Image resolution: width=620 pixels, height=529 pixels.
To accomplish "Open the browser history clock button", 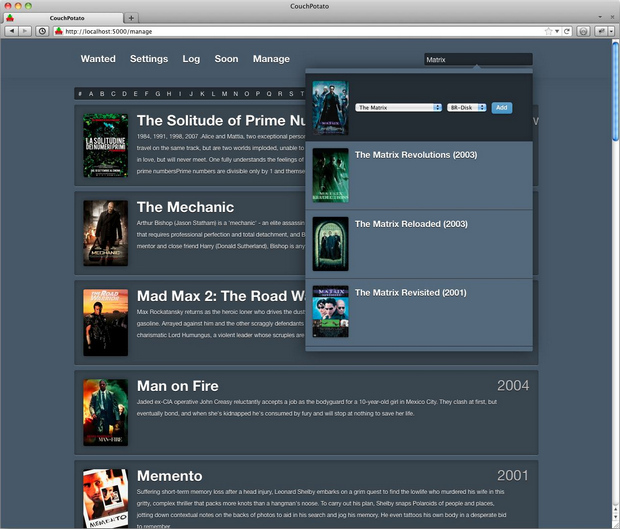I will [42, 31].
